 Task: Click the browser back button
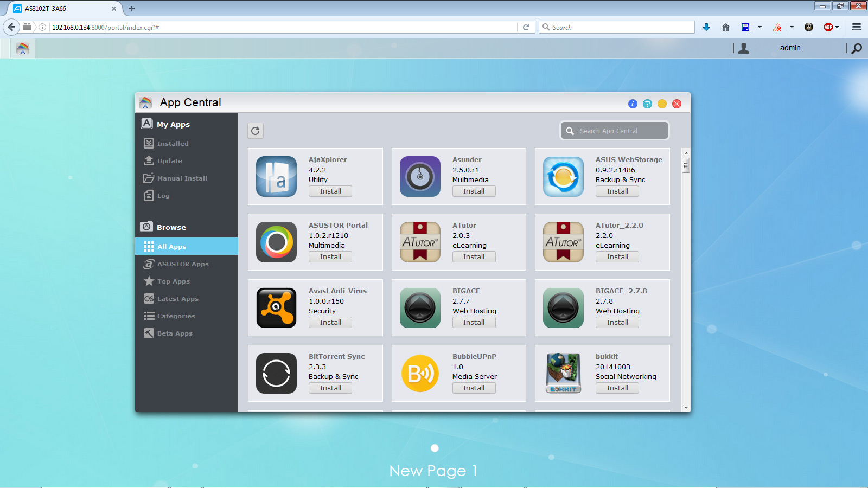(11, 27)
